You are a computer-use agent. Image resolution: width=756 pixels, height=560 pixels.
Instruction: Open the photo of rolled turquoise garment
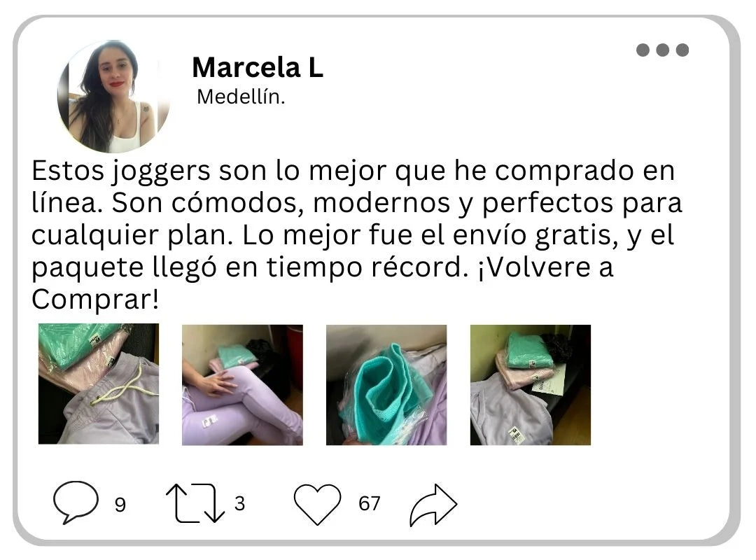[386, 385]
